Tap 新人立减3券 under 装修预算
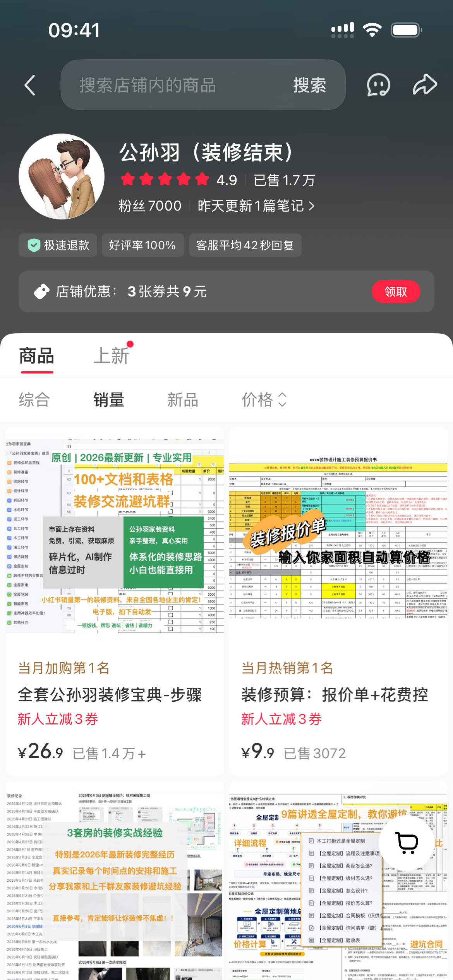 281,719
